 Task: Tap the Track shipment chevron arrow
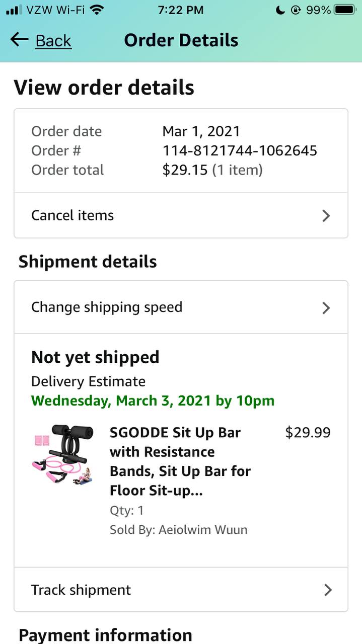point(328,590)
